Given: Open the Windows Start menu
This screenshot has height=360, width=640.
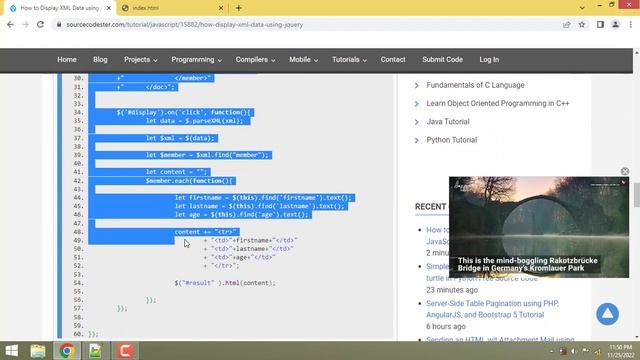Looking at the screenshot, I should (x=11, y=351).
